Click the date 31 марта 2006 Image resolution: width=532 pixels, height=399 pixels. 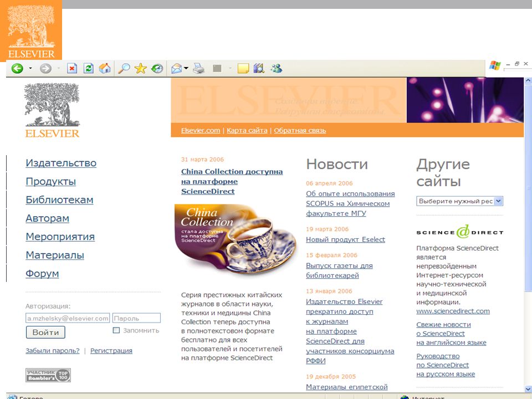(x=203, y=160)
